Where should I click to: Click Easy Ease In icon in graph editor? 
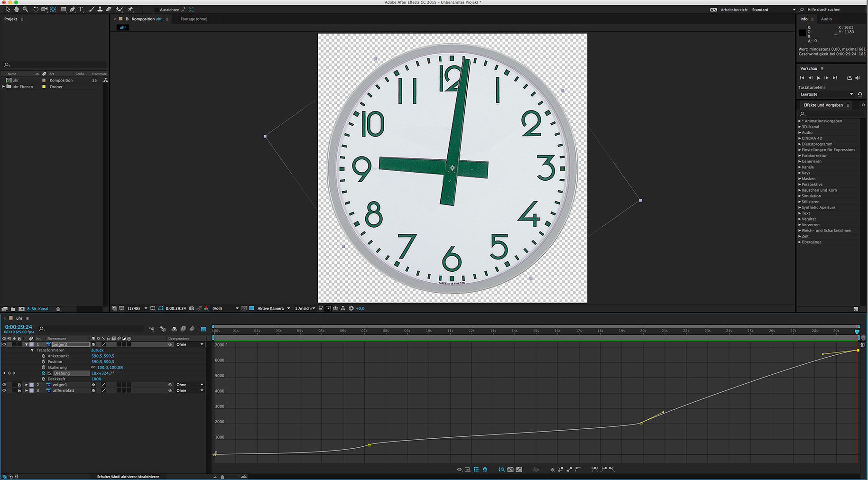coord(604,469)
